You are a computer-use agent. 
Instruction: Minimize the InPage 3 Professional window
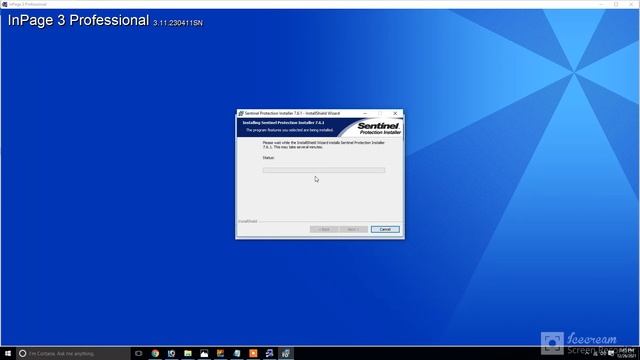coord(601,4)
